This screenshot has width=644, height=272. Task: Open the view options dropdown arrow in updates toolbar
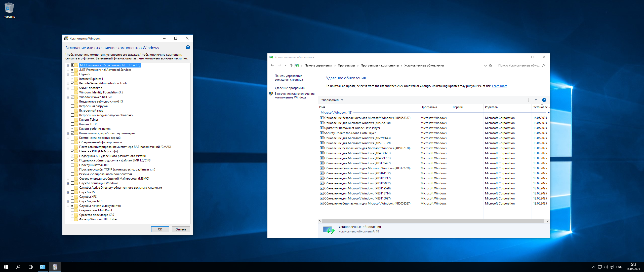point(536,100)
